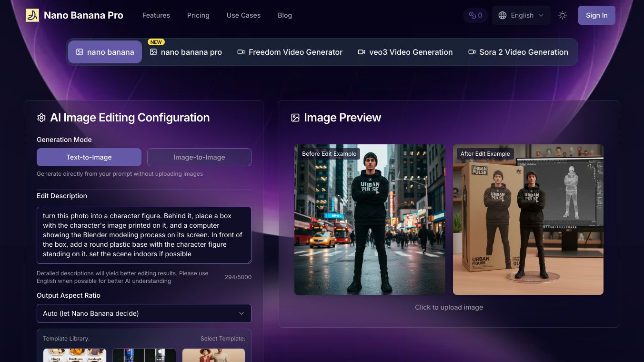Click the 'Before Edit Example' caption
The height and width of the screenshot is (362, 644).
click(329, 154)
